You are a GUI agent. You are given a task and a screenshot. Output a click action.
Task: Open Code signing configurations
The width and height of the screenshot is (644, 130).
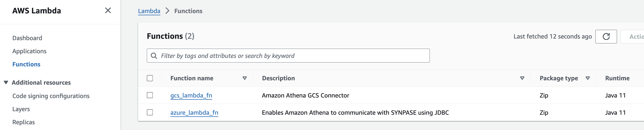click(x=51, y=96)
